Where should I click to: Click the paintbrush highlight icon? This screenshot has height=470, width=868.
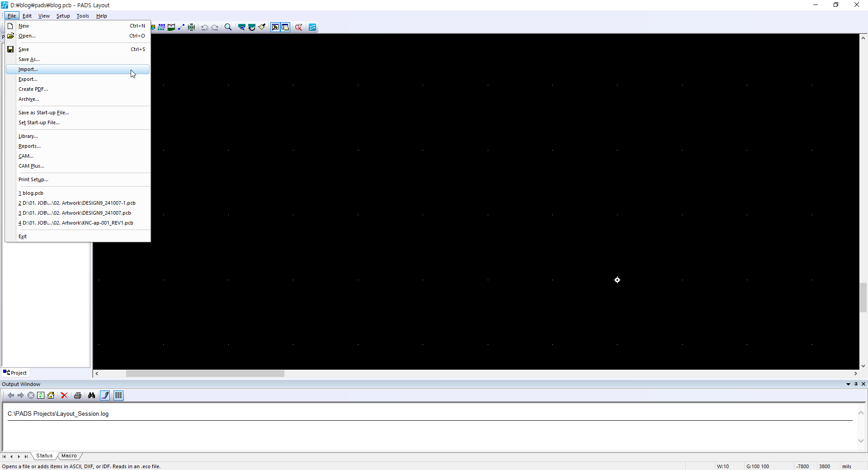coord(262,27)
